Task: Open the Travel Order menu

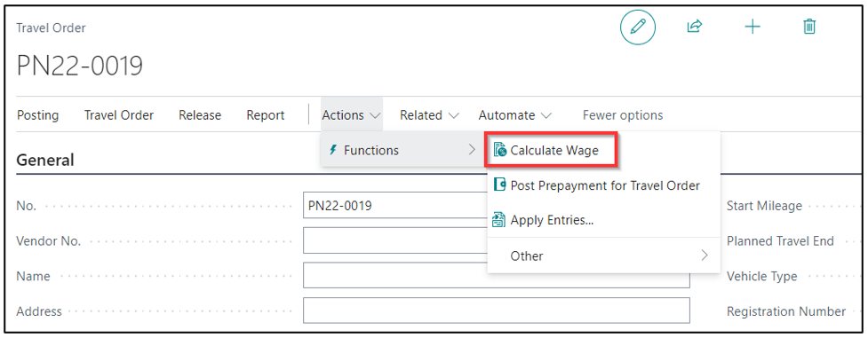Action: tap(119, 115)
